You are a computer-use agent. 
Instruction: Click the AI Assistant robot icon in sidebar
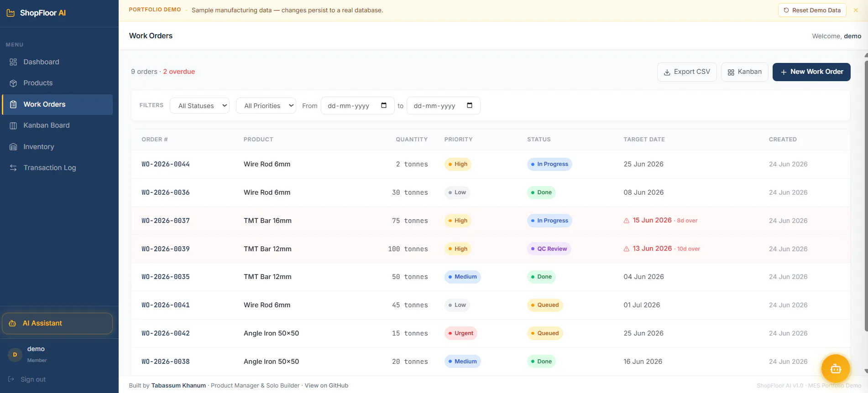(x=13, y=323)
